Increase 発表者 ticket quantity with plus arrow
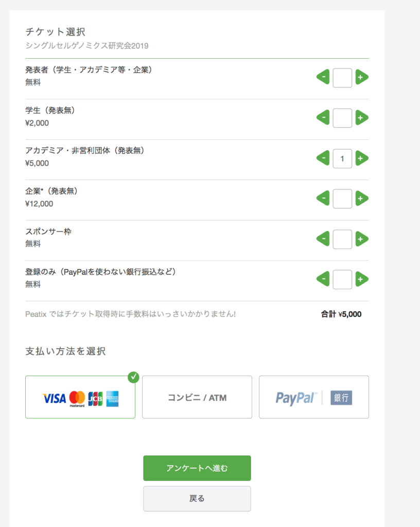The width and height of the screenshot is (420, 527). [361, 77]
